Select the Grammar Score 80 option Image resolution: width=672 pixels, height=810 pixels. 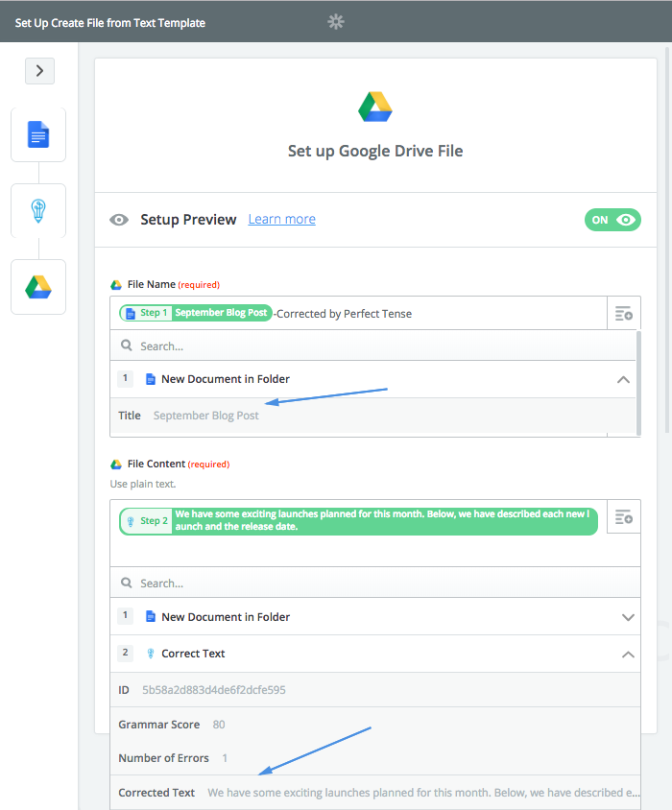click(374, 725)
